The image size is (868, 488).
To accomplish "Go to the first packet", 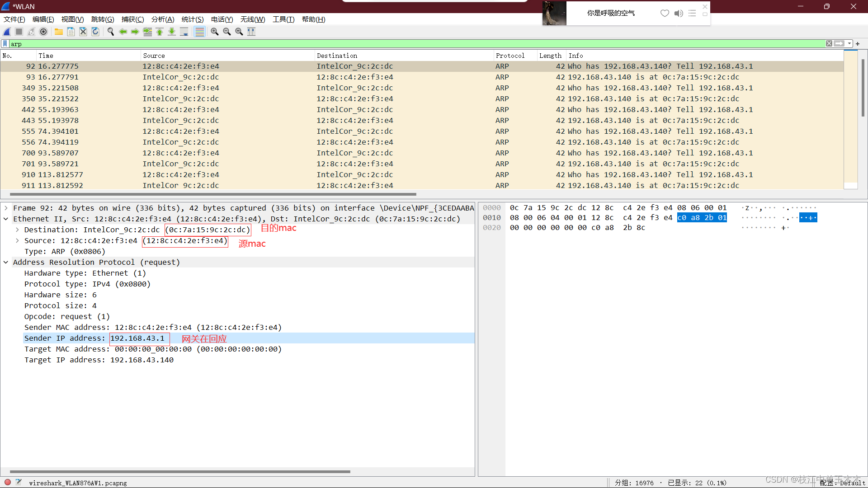I will pos(160,32).
